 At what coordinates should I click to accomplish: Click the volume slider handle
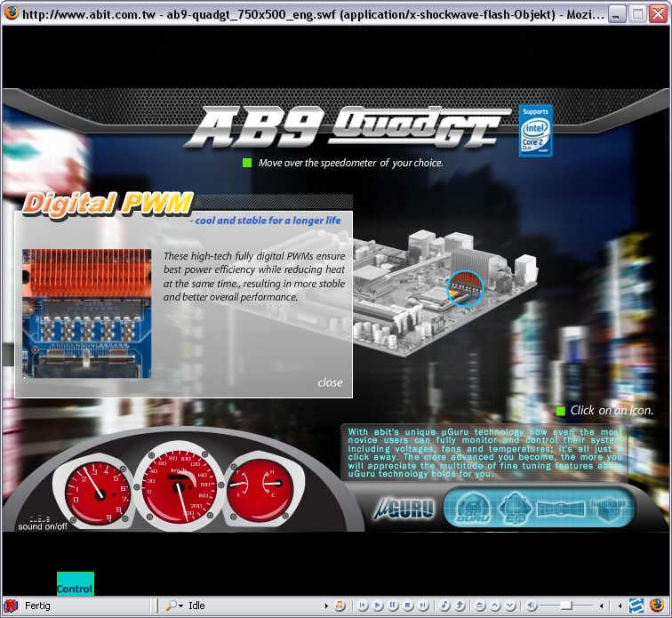click(566, 606)
